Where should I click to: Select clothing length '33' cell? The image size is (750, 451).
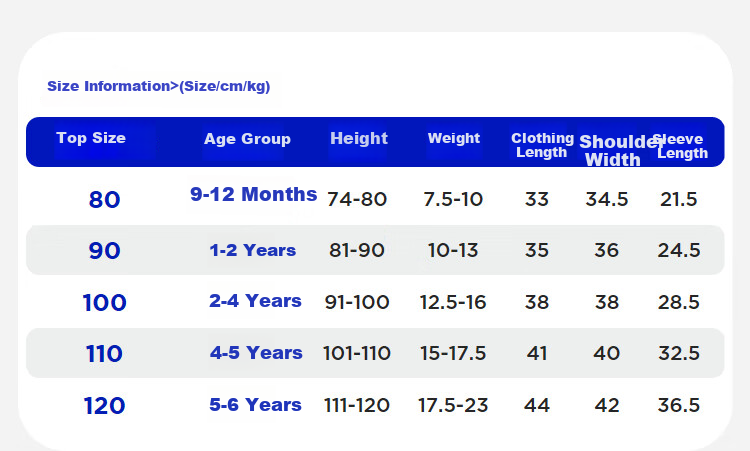[x=537, y=199]
